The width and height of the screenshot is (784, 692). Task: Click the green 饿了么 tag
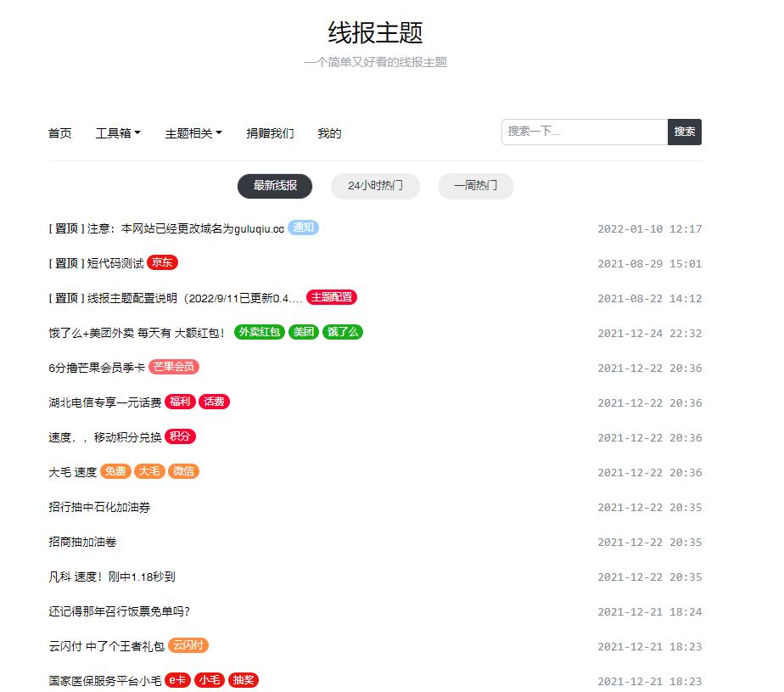[343, 332]
